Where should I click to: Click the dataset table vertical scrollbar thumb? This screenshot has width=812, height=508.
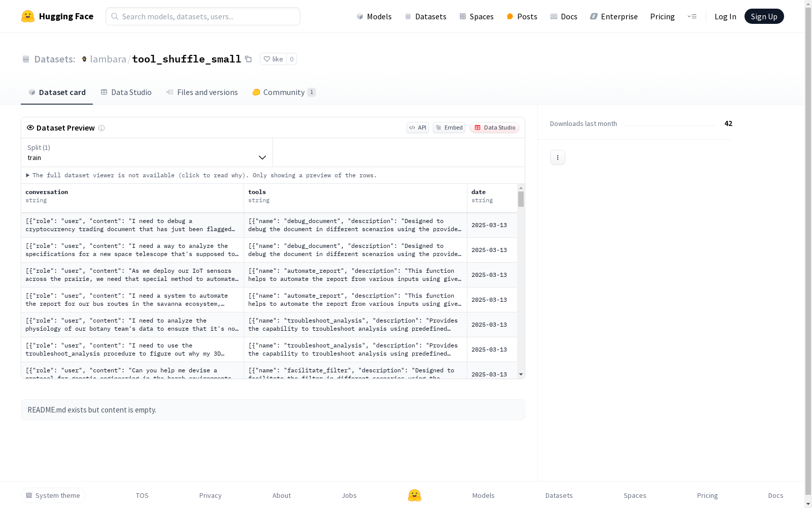(x=521, y=199)
